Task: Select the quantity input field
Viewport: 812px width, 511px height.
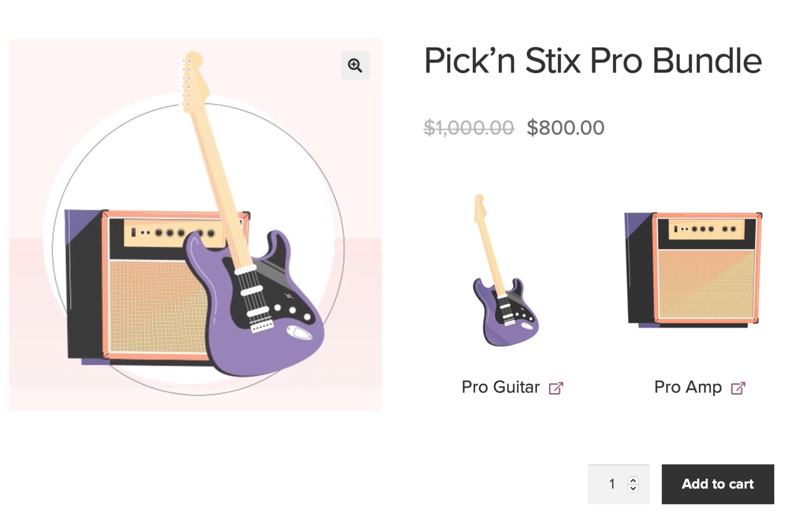Action: click(x=612, y=484)
